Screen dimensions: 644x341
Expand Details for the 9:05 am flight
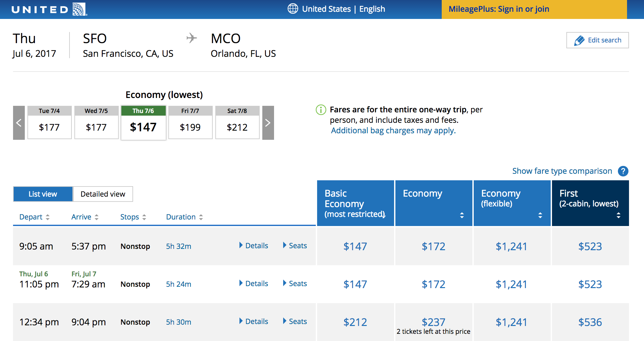click(x=254, y=246)
